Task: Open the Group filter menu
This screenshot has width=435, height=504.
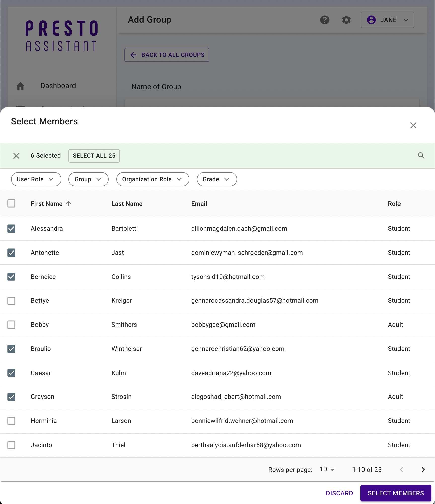Action: click(88, 179)
